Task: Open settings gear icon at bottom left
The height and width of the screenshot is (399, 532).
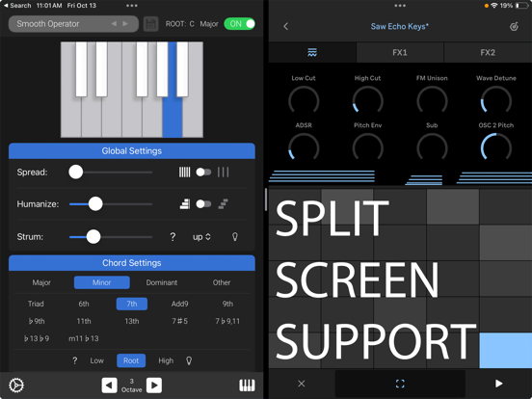Action: point(16,386)
